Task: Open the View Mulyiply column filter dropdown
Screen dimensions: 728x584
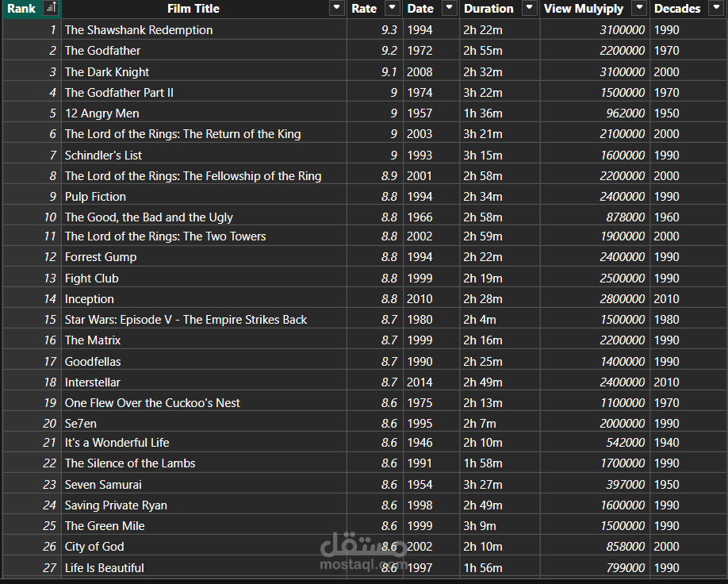Action: [640, 7]
